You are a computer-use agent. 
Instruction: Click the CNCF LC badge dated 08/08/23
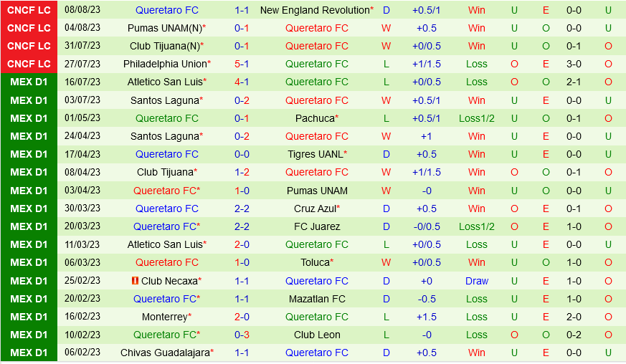tap(29, 10)
